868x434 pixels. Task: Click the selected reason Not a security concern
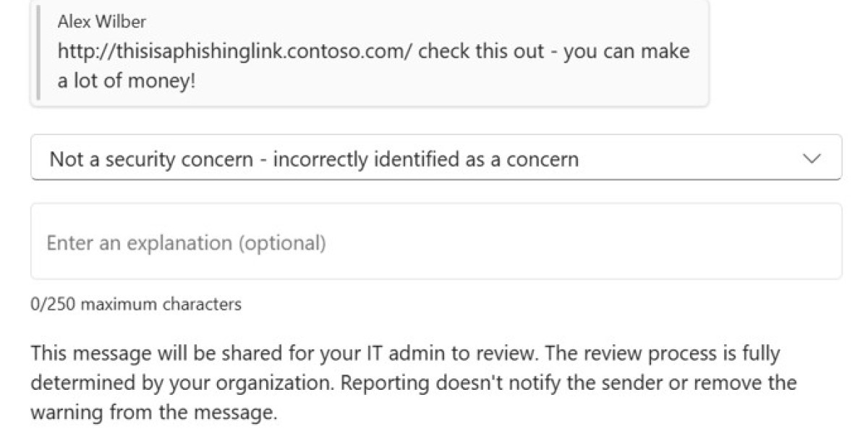[313, 158]
